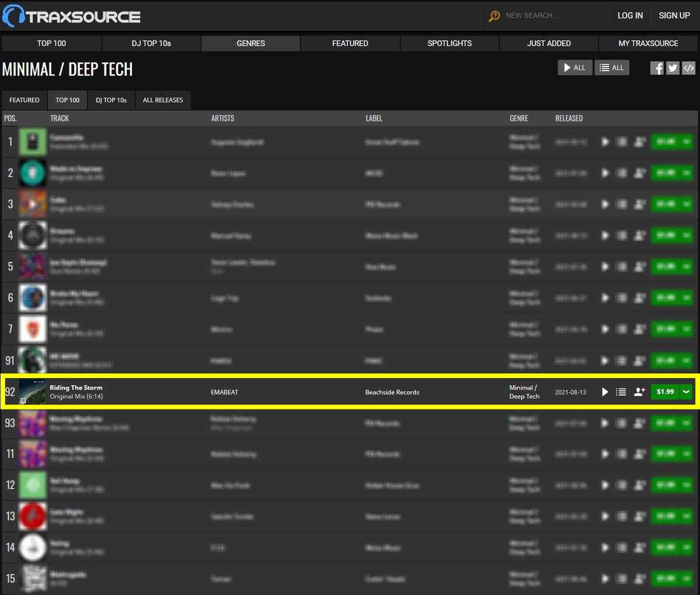Open buy dropdown arrow for position 14
This screenshot has width=700, height=595.
pyautogui.click(x=687, y=548)
